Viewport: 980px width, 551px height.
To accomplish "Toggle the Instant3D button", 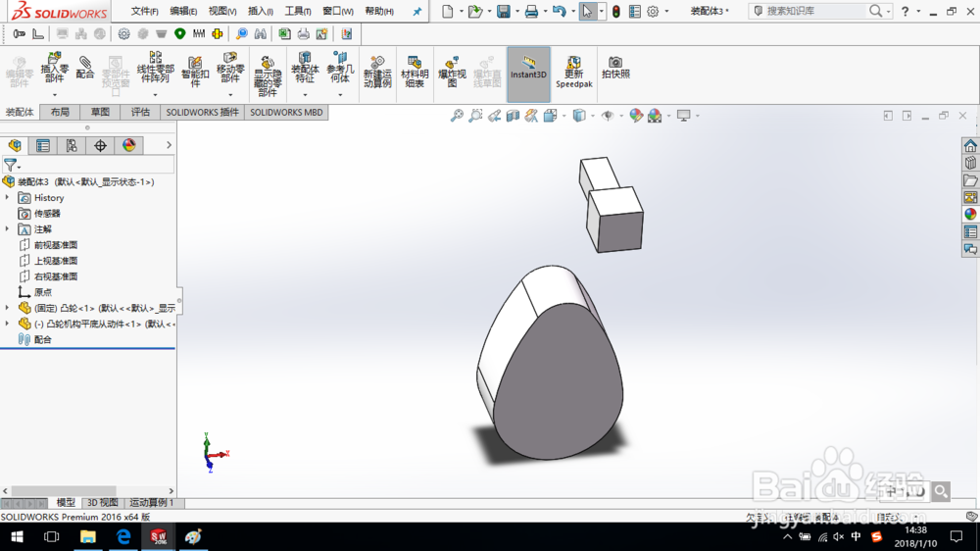I will click(529, 75).
